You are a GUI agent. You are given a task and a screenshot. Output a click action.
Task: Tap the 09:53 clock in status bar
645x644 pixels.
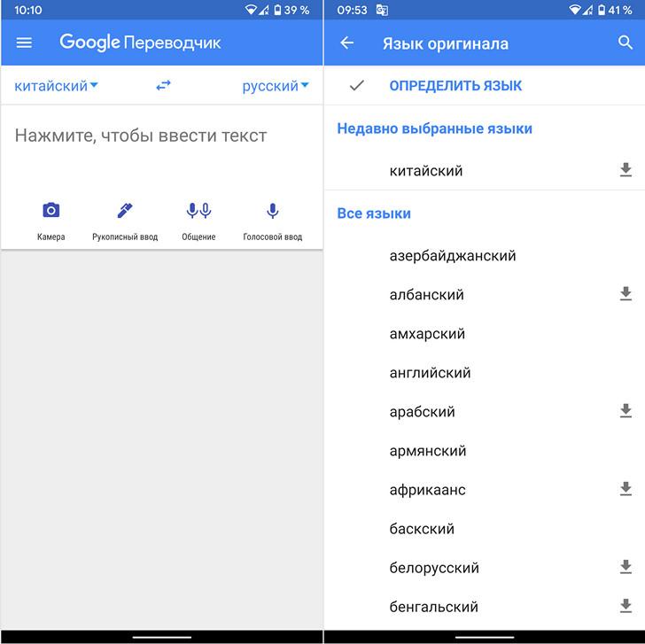[x=352, y=10]
